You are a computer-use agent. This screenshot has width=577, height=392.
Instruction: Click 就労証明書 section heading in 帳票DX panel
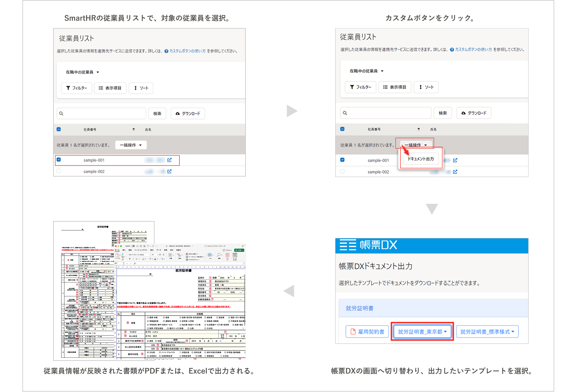click(359, 308)
